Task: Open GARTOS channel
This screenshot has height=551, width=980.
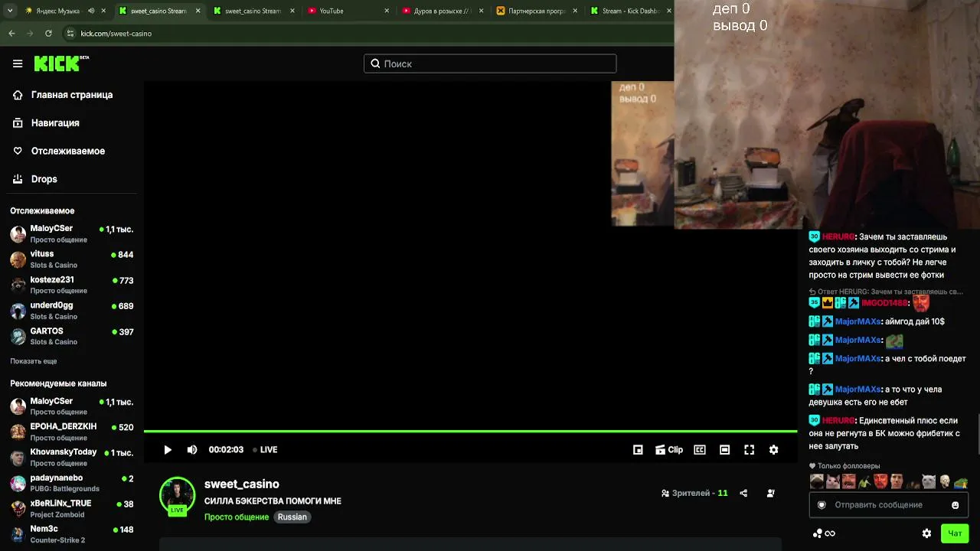Action: (x=72, y=337)
